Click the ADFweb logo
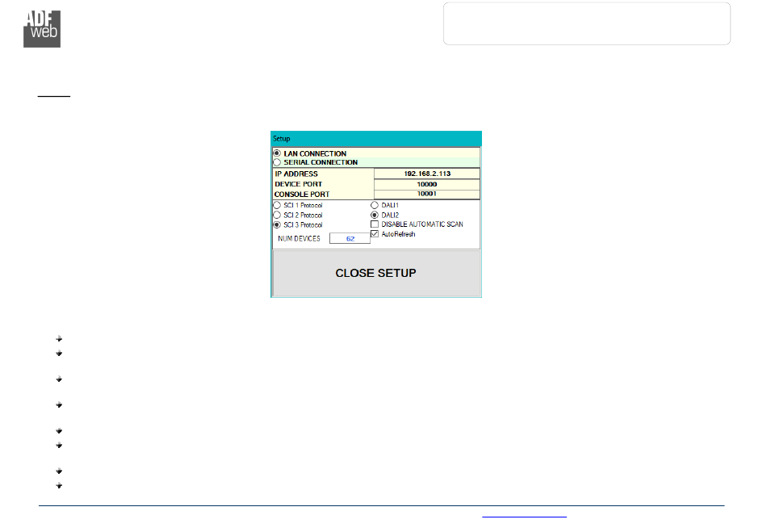This screenshot has width=767, height=532. point(42,29)
